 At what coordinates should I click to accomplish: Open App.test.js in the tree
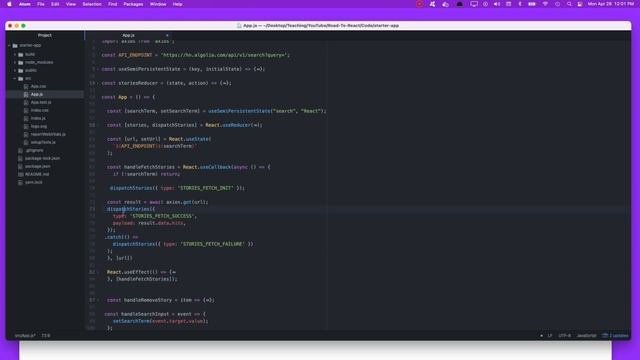click(41, 102)
